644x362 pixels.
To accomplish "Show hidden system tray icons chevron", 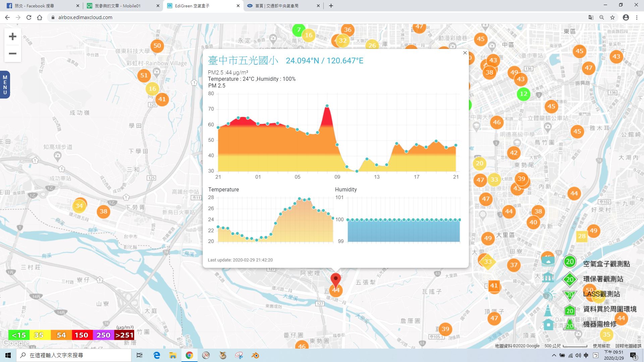I will click(554, 355).
